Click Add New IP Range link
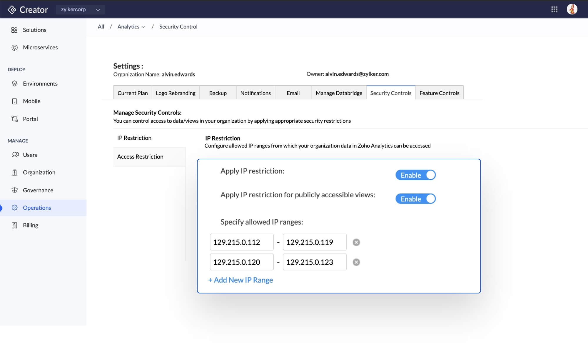Screen dimensions: 588x364 tap(240, 280)
